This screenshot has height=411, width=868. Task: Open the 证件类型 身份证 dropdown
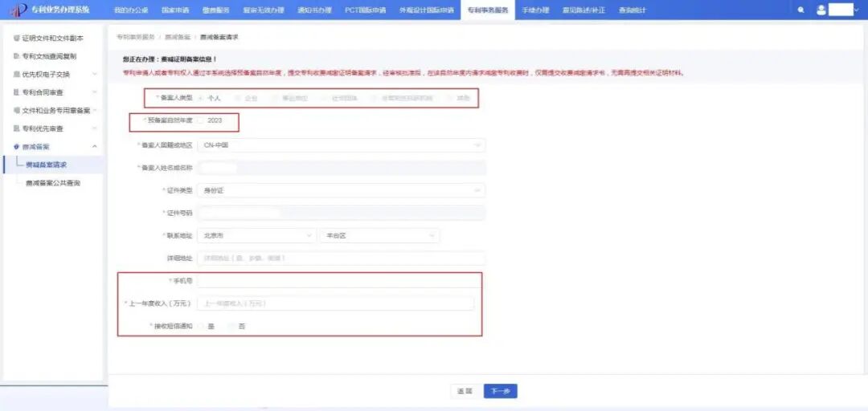click(341, 190)
